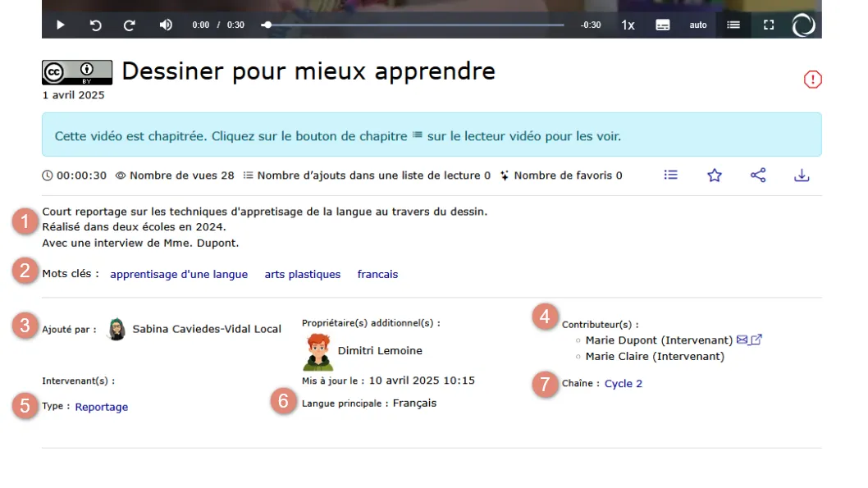Click 'Marie Claire (Intervenant)' contributor entry
The image size is (868, 488).
coord(655,357)
